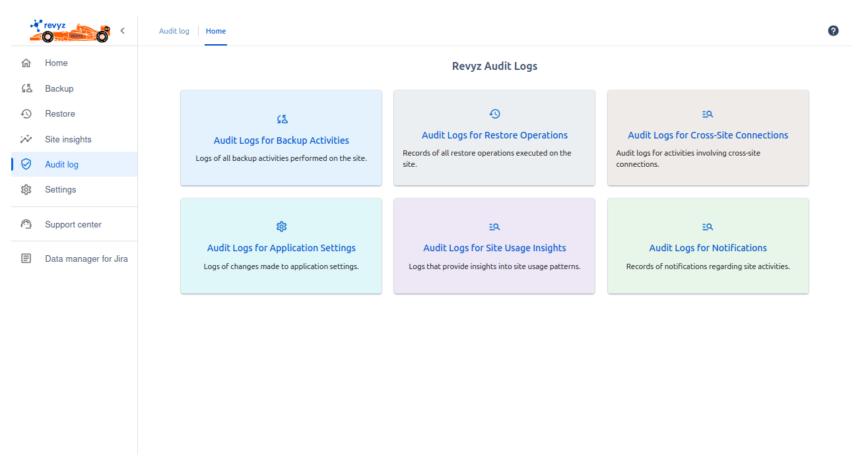Viewport: 868px width, 455px height.
Task: Click the Support center headset icon
Action: tap(26, 224)
